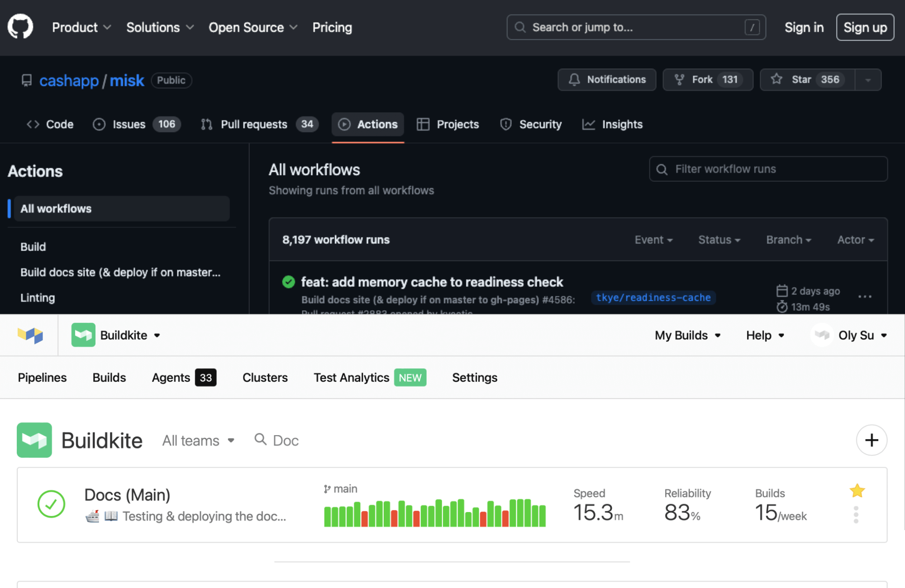The image size is (905, 588).
Task: Open the workflow run three-dot menu
Action: click(865, 297)
